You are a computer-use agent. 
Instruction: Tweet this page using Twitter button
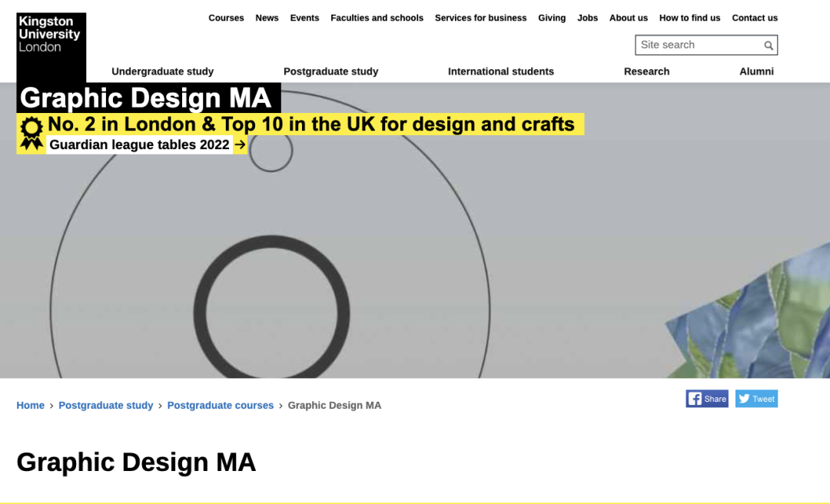coord(756,399)
